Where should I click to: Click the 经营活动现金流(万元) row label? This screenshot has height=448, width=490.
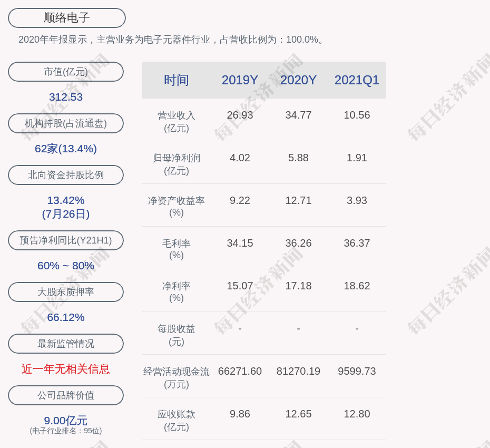coord(177,378)
